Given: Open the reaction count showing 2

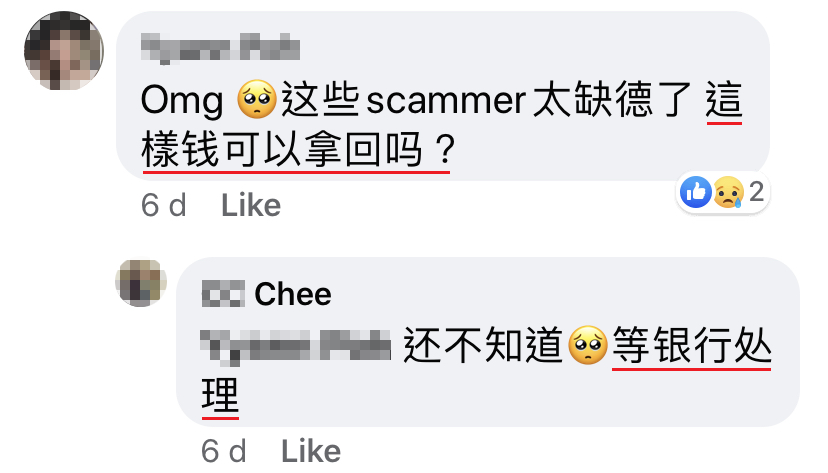Looking at the screenshot, I should coord(756,192).
